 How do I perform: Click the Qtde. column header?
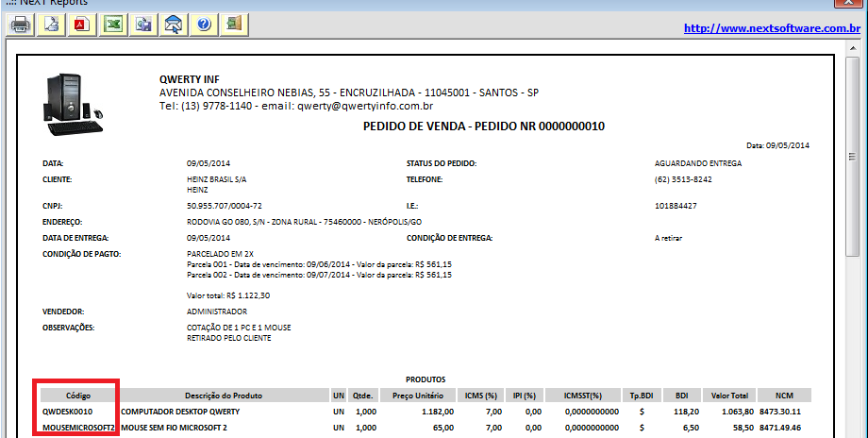pos(363,396)
